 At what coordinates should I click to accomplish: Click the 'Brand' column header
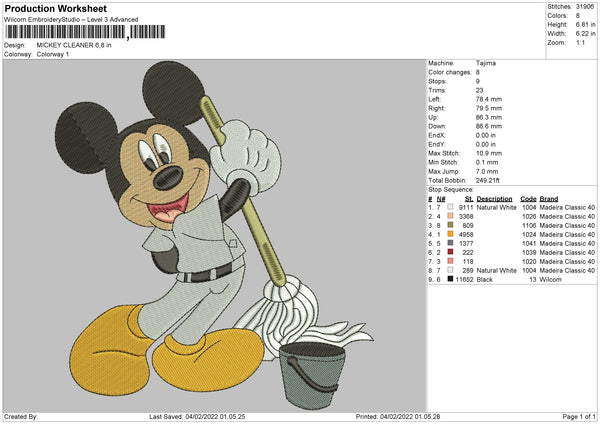(549, 199)
